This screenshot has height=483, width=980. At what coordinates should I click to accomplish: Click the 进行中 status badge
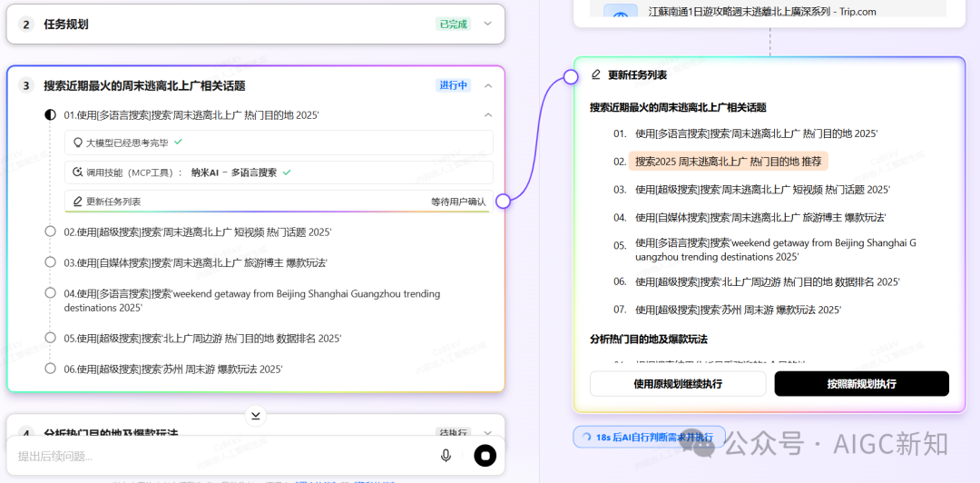[453, 85]
